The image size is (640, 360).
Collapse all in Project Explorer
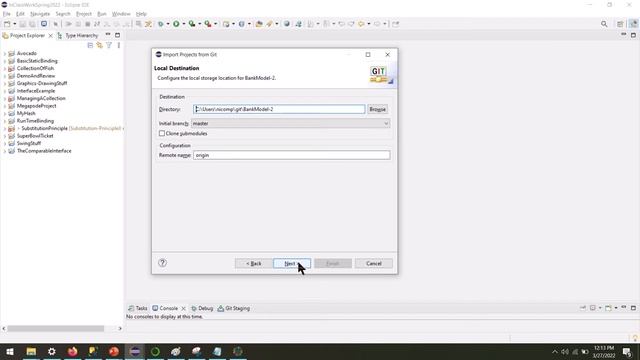coord(90,45)
